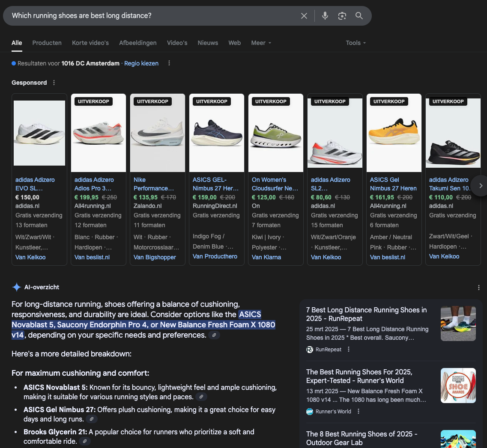Open the Tools dropdown

[356, 43]
